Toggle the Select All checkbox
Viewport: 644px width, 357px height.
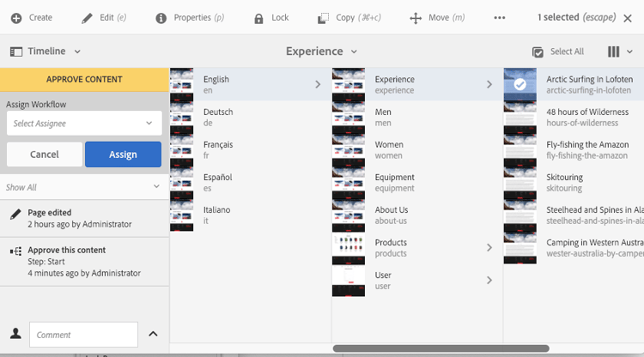pyautogui.click(x=538, y=51)
